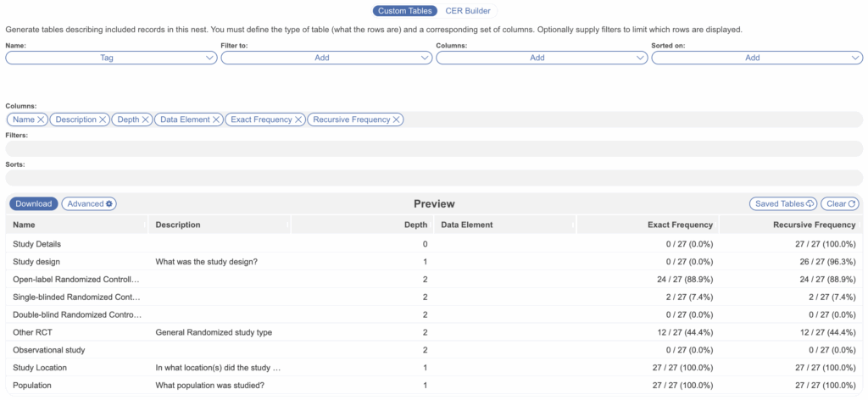Remove the Description column chip
Screen dimensions: 868x400
click(103, 119)
